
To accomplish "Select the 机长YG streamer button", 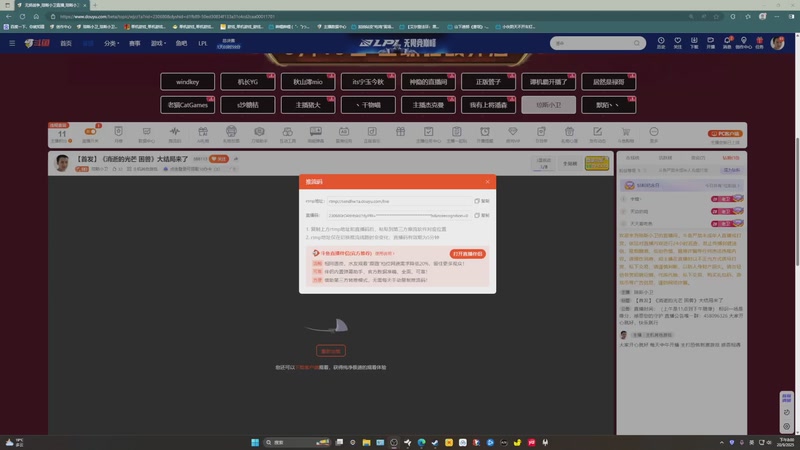I will 247,82.
